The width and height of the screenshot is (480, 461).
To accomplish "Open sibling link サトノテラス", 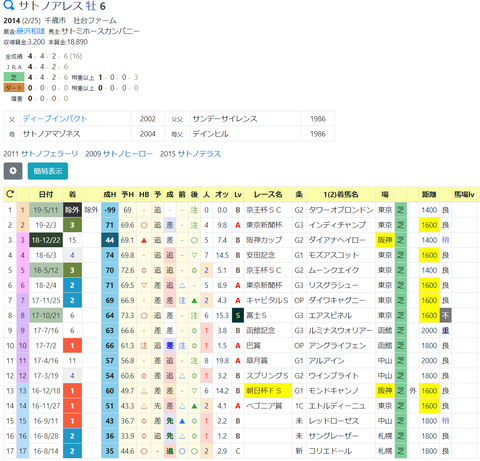I will (x=199, y=154).
